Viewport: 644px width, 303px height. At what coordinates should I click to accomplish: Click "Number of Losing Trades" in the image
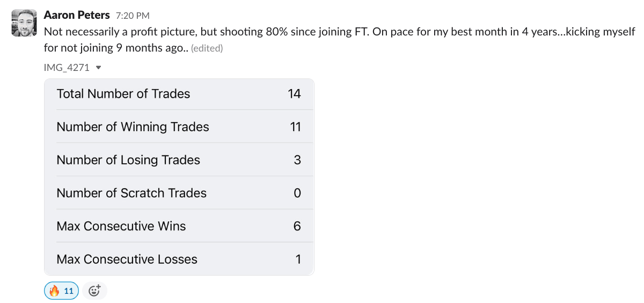click(128, 160)
